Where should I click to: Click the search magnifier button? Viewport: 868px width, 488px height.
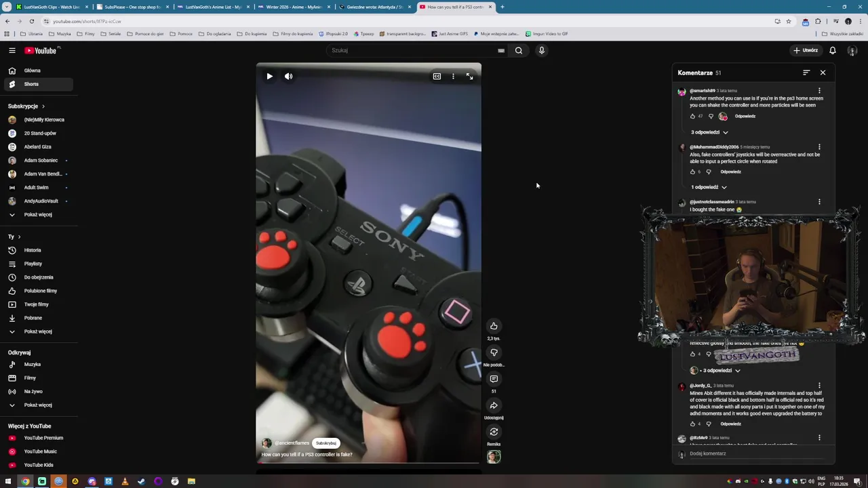519,50
